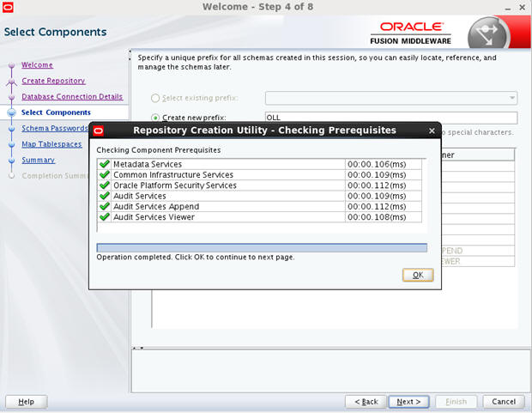This screenshot has width=532, height=413.
Task: Click the Help button
Action: 26,402
